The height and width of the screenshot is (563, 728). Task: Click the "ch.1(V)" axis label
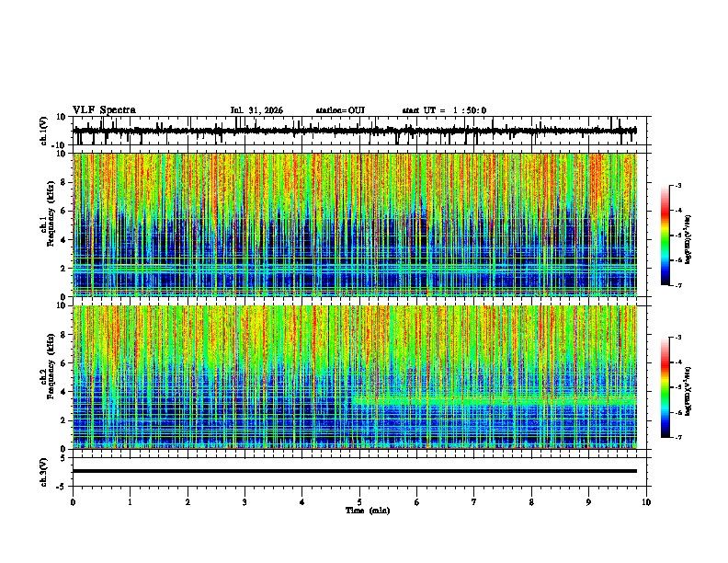[x=44, y=131]
